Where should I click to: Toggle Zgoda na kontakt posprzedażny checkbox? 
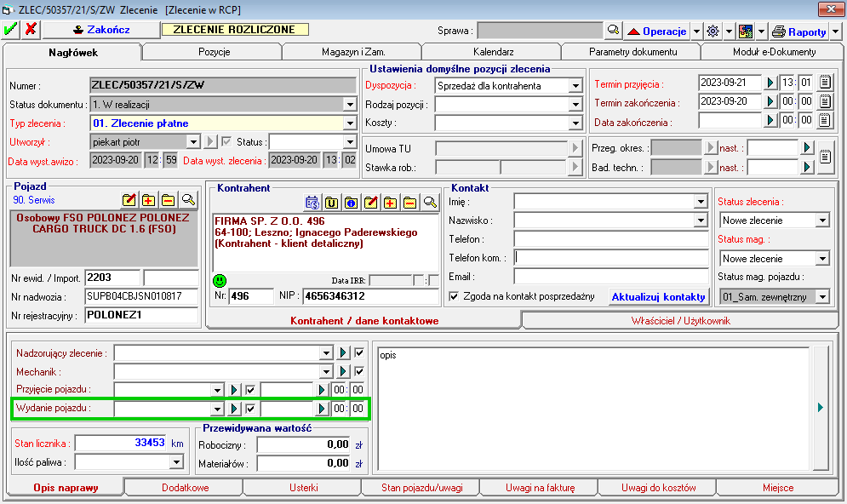coord(454,296)
